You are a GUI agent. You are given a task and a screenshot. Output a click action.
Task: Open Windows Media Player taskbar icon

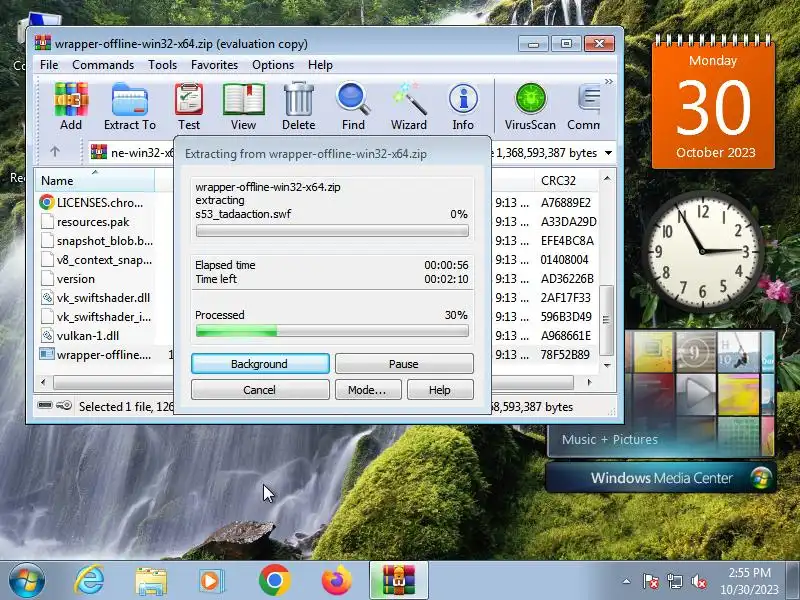pyautogui.click(x=211, y=581)
